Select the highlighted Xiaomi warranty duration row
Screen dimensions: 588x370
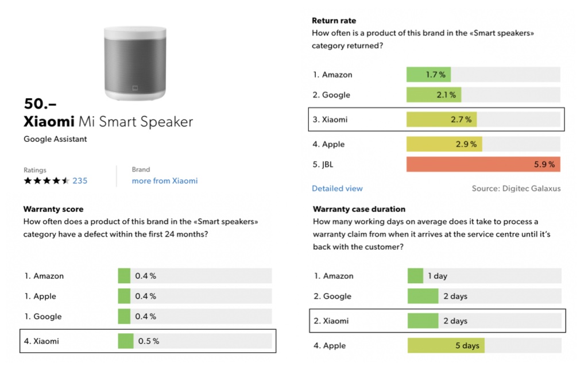pos(438,321)
